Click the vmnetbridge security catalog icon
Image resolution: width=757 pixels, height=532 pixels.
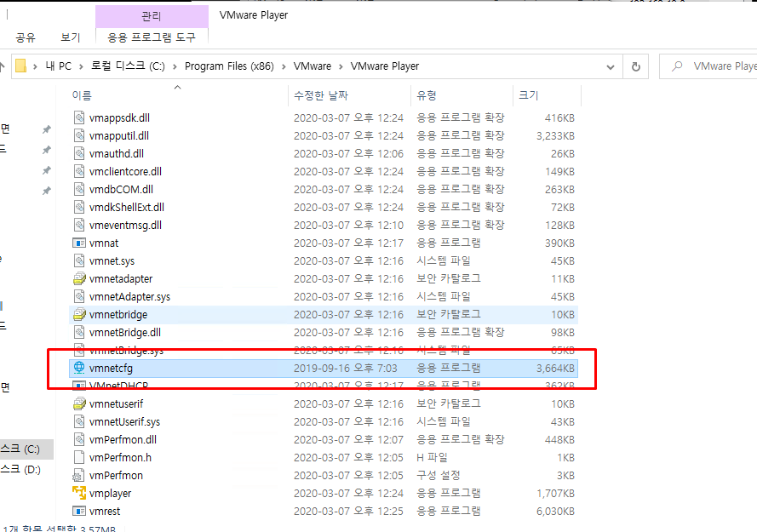tap(79, 314)
